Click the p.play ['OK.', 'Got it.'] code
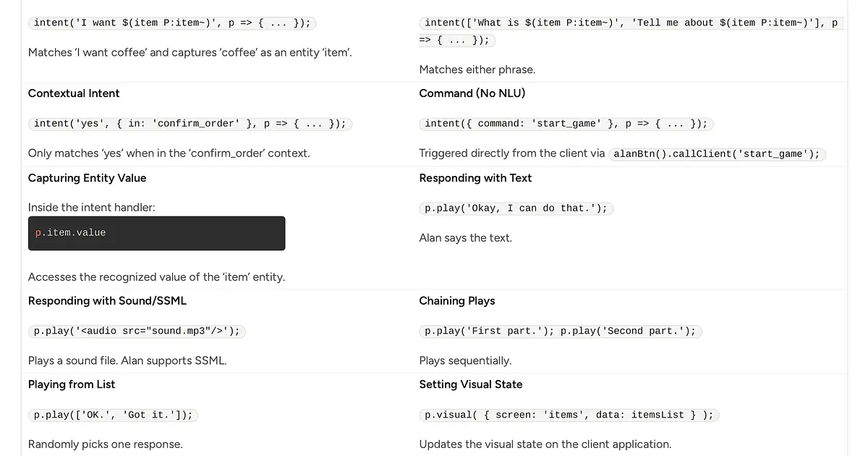The width and height of the screenshot is (868, 456). (114, 415)
